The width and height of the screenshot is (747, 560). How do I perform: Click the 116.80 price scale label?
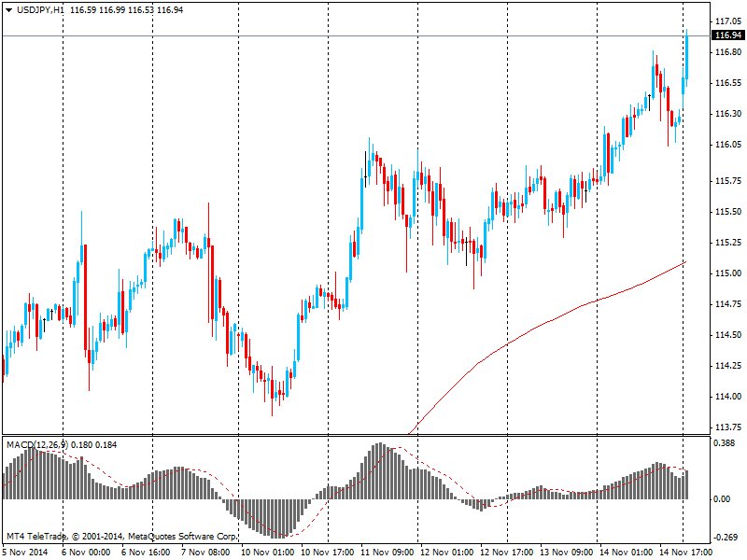pyautogui.click(x=728, y=52)
